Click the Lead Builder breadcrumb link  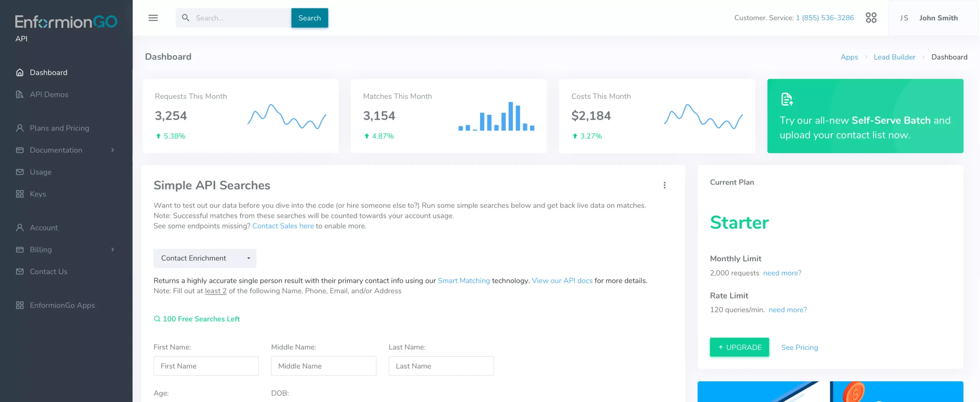coord(894,57)
